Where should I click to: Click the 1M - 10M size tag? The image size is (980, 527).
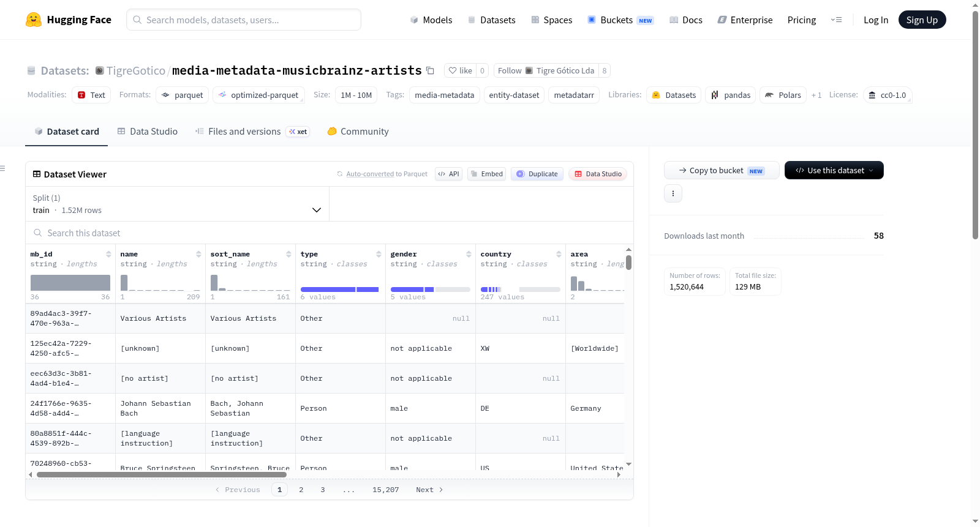click(356, 95)
